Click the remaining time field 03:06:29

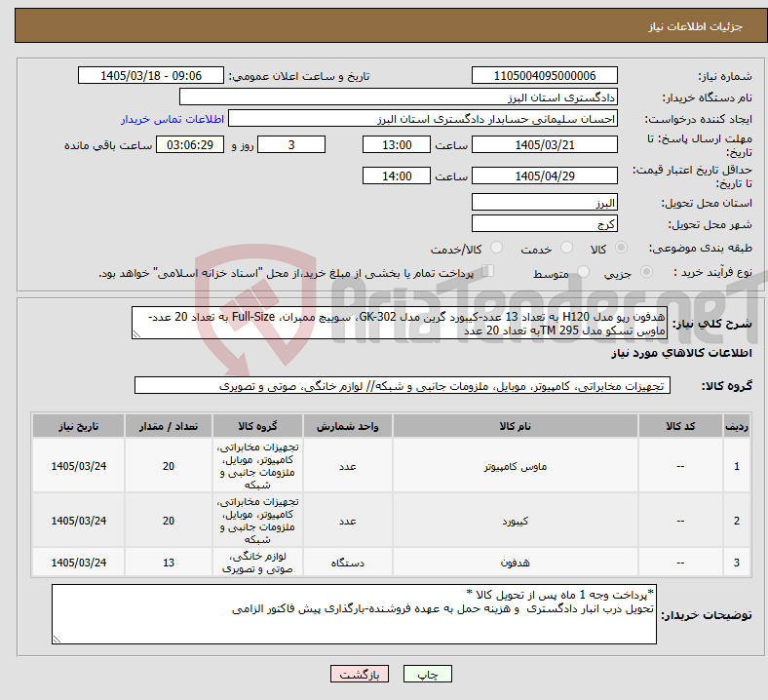pos(190,145)
